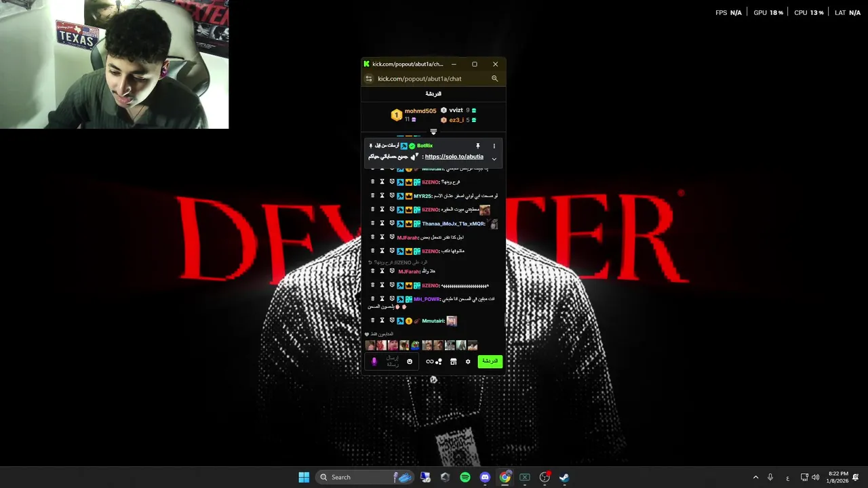Open chat settings gear icon

pos(467,361)
